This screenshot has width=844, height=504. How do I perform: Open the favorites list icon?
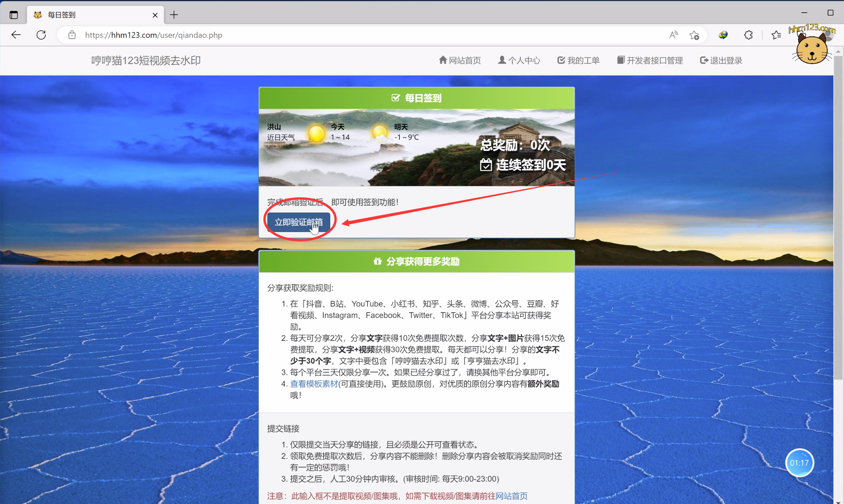(x=776, y=35)
